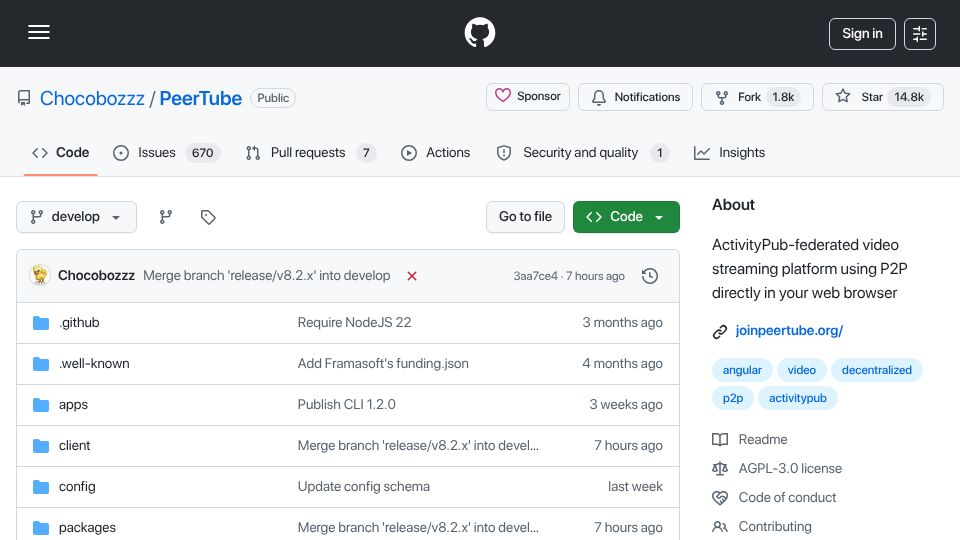Select the angular topic tag
This screenshot has width=960, height=540.
tap(742, 370)
